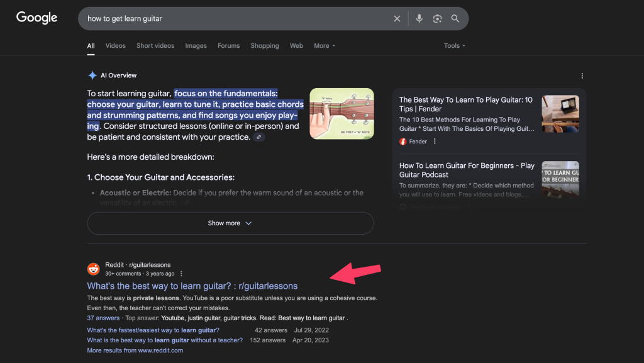Open the AI Overview three-dot options menu
The width and height of the screenshot is (644, 363).
coord(582,75)
